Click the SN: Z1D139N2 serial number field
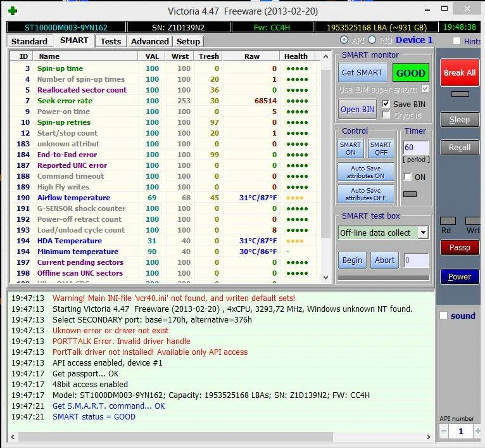The height and width of the screenshot is (448, 485). coord(179,27)
